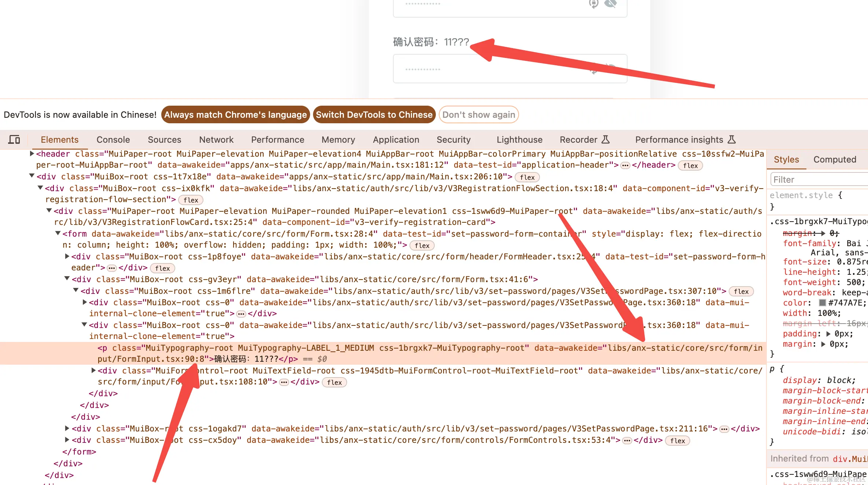
Task: Click the flex badge next to the header element
Action: point(690,166)
